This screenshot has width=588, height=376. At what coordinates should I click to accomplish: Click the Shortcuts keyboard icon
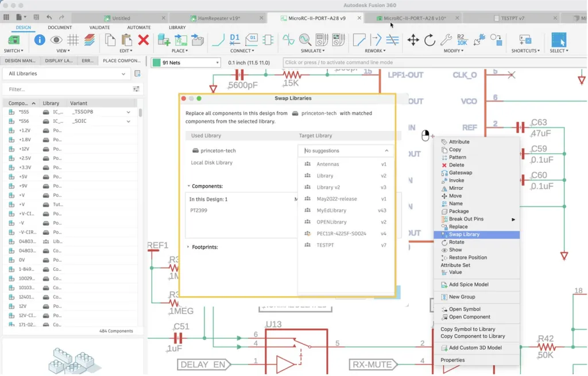525,40
